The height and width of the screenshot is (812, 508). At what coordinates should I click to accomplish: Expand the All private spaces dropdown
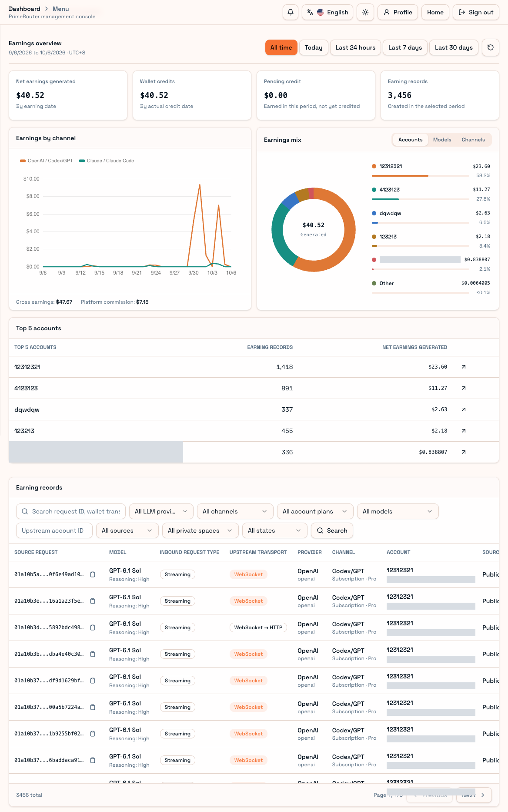pos(200,530)
